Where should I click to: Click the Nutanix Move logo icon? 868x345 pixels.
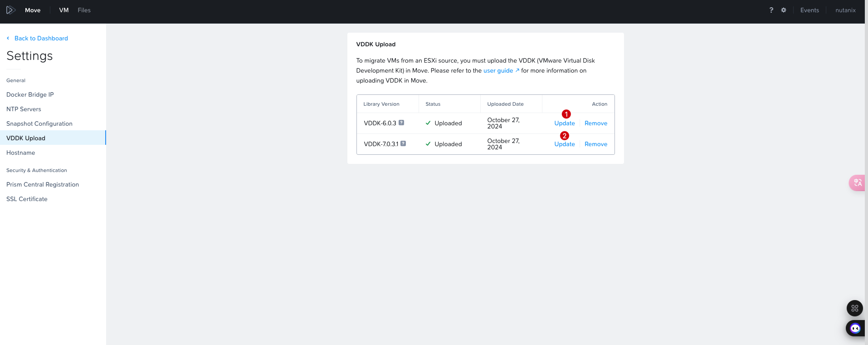(x=11, y=10)
